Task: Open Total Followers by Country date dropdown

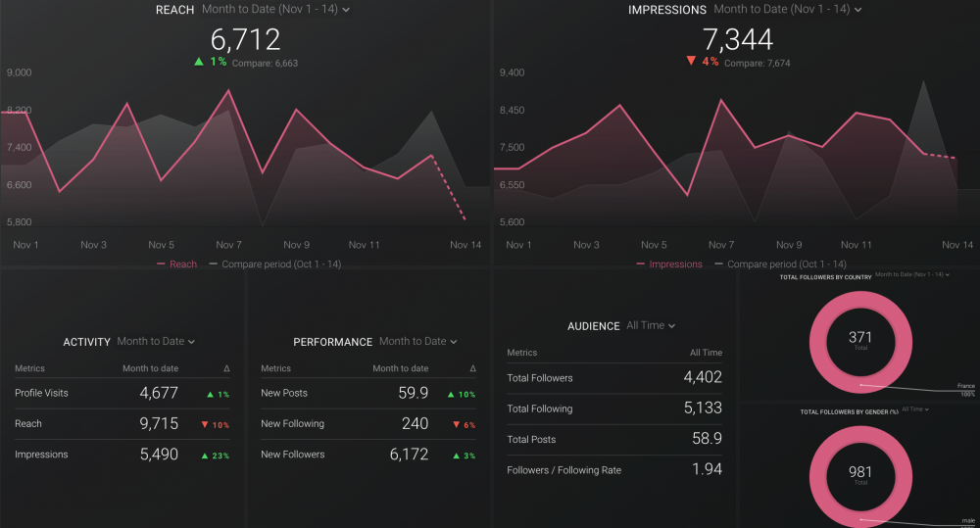Action: 911,274
